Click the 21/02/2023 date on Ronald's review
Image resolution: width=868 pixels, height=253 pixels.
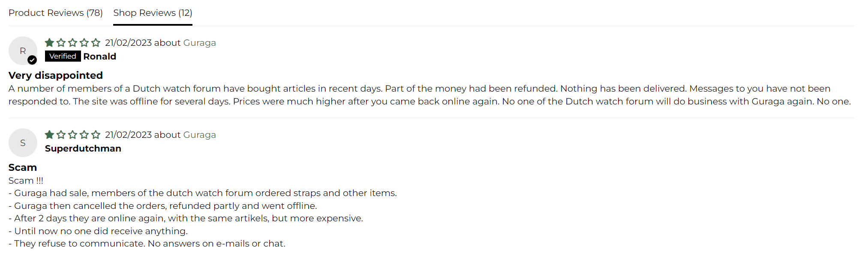128,43
